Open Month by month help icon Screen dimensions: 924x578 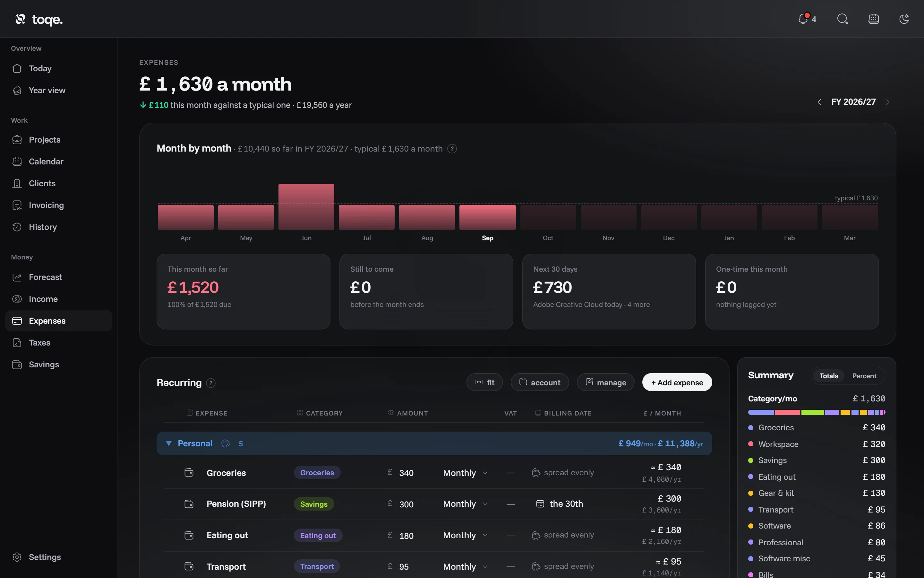452,149
